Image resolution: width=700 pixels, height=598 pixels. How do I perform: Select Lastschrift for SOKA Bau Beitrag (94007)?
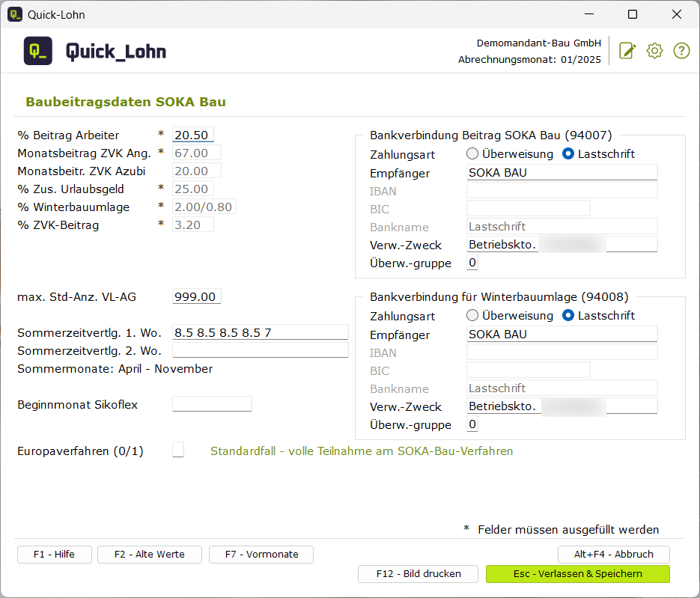(568, 154)
